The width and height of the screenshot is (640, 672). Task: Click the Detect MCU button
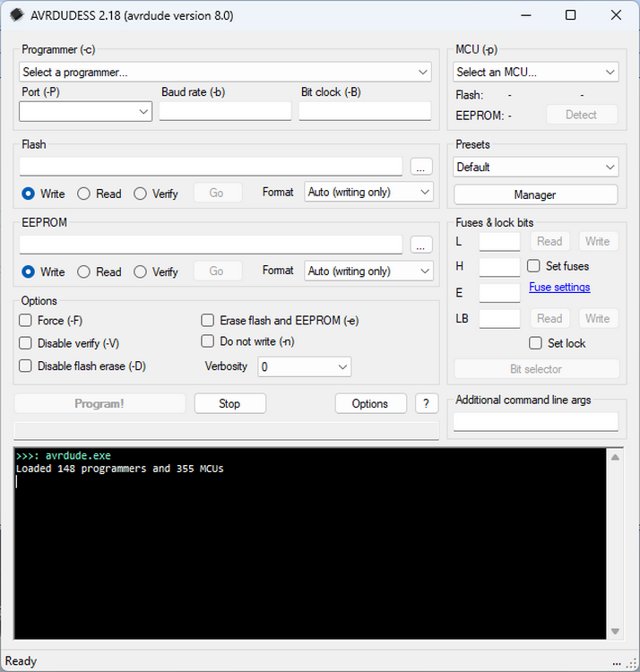[x=581, y=115]
